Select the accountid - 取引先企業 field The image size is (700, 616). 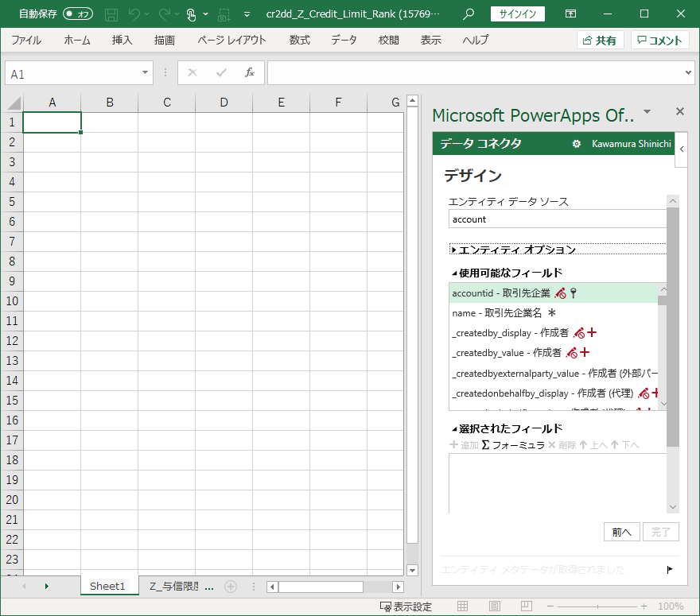[x=553, y=293]
